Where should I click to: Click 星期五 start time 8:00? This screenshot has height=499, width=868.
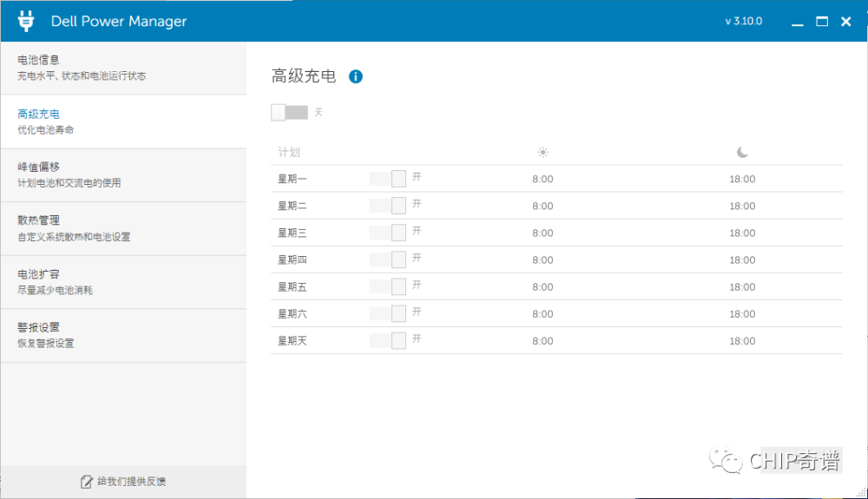[542, 287]
